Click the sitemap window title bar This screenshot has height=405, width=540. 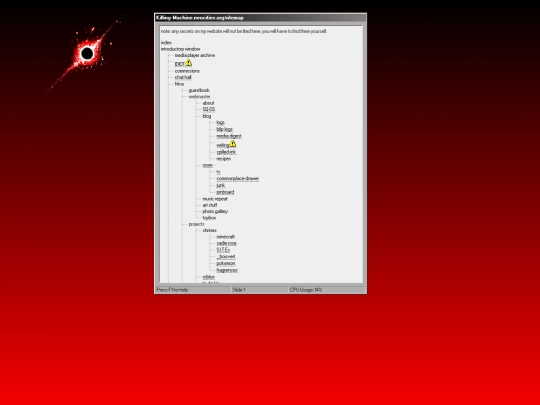[x=260, y=18]
